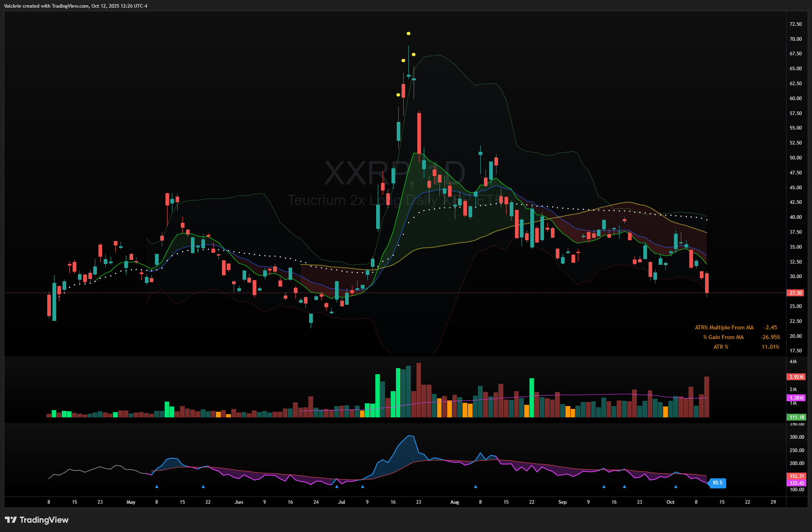Click the 'Aug' label on the time axis
Screen dimensions: 812x532
pyautogui.click(x=454, y=502)
